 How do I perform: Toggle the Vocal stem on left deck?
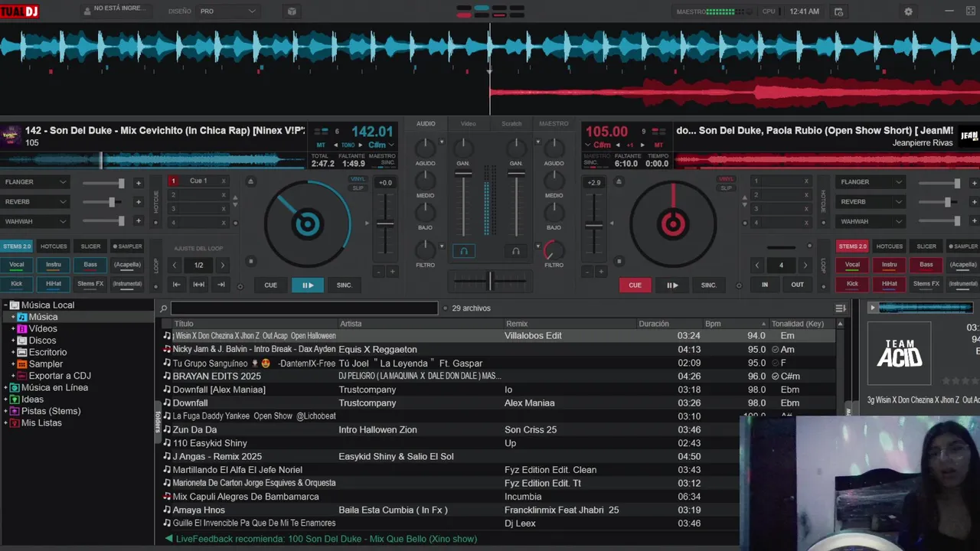click(x=16, y=265)
